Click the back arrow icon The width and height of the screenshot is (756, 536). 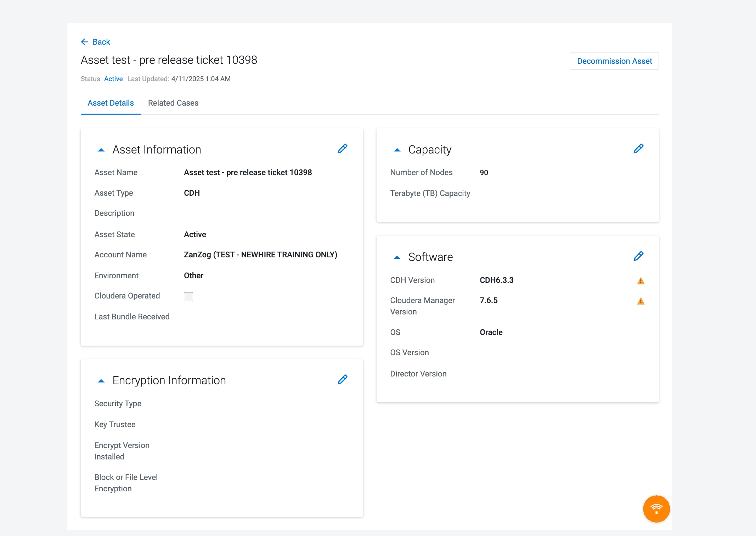(x=84, y=42)
